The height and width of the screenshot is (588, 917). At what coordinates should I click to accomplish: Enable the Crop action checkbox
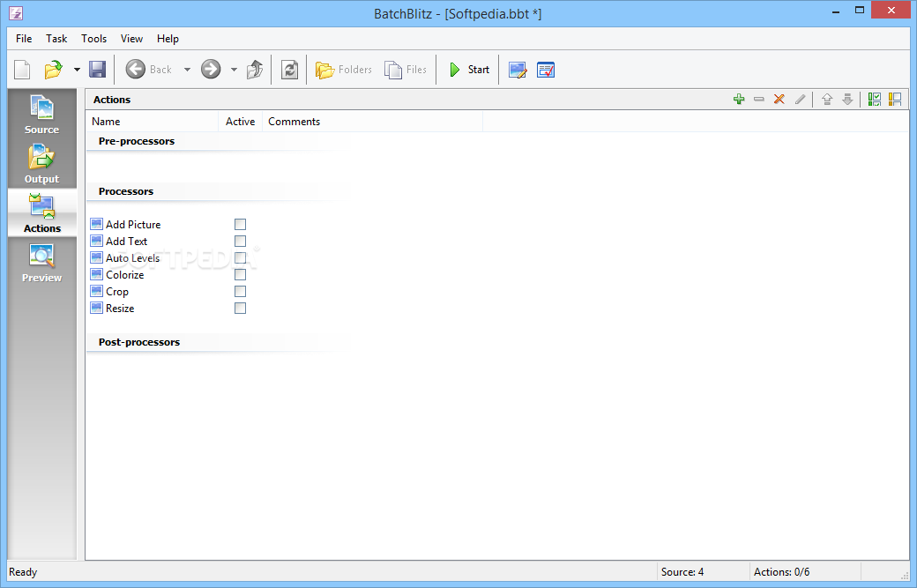coord(241,292)
